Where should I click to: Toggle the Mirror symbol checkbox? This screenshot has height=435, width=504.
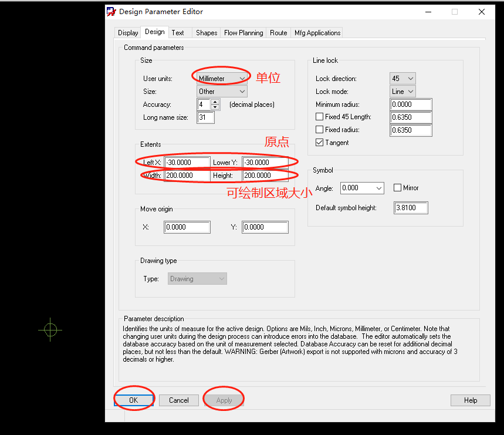coord(397,188)
